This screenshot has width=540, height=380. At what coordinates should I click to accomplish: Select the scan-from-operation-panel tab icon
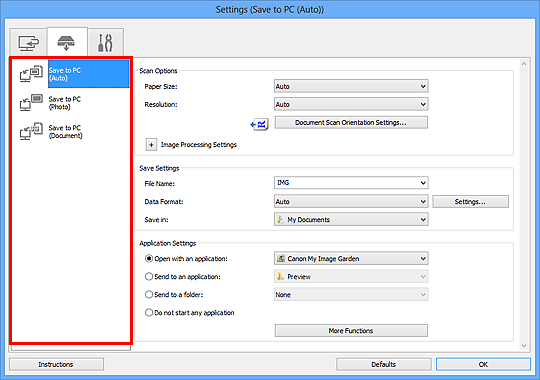tap(67, 42)
